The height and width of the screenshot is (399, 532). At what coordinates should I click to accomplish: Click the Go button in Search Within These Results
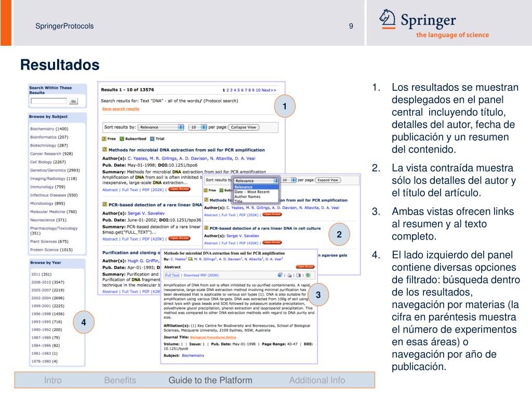tap(73, 101)
